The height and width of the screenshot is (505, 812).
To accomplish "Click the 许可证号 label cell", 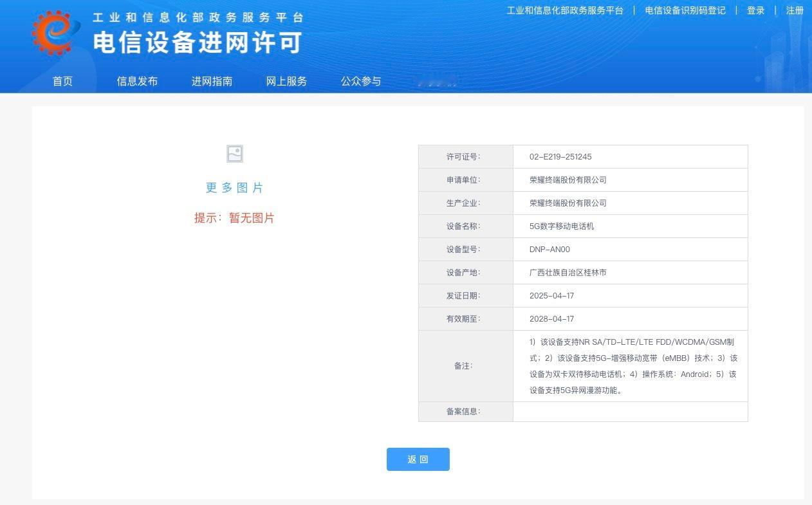I will click(466, 157).
